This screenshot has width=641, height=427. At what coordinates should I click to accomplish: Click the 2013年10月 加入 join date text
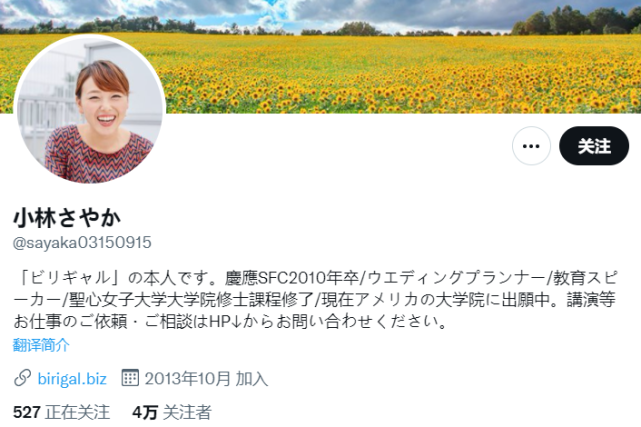(x=206, y=379)
